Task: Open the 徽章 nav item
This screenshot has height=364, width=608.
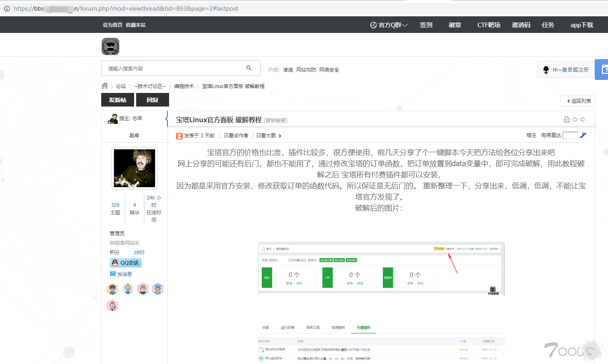Action: [455, 25]
